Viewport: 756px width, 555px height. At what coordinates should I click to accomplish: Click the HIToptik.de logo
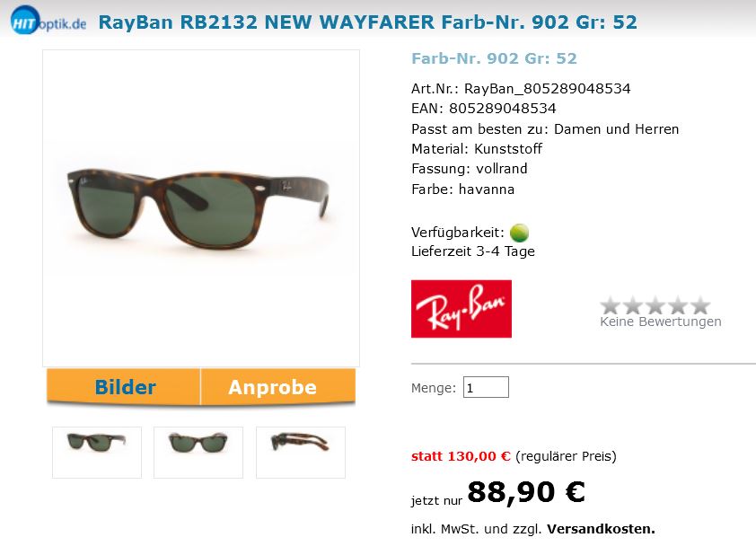tap(48, 21)
